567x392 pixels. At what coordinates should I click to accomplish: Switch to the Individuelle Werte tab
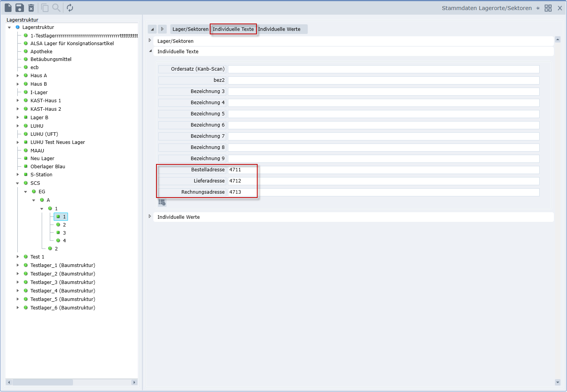[279, 29]
